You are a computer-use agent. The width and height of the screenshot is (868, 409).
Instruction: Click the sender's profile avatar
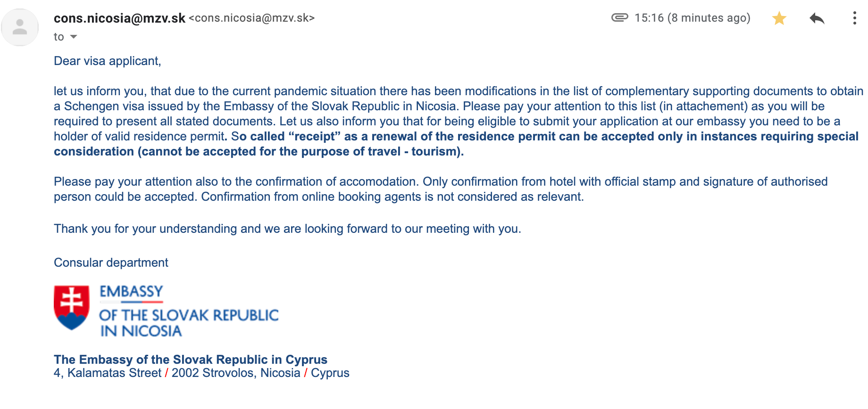point(20,27)
